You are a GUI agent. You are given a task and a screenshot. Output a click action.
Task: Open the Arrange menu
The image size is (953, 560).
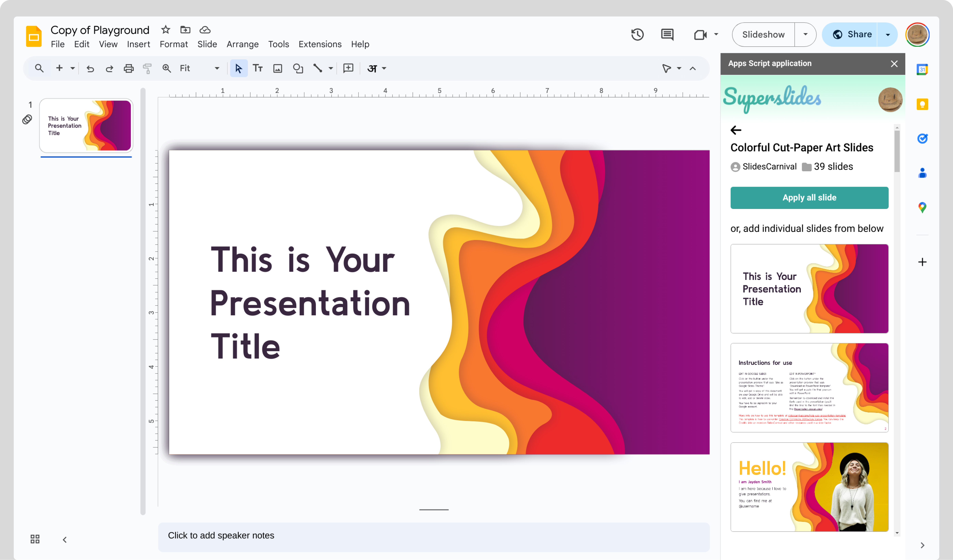click(x=242, y=44)
